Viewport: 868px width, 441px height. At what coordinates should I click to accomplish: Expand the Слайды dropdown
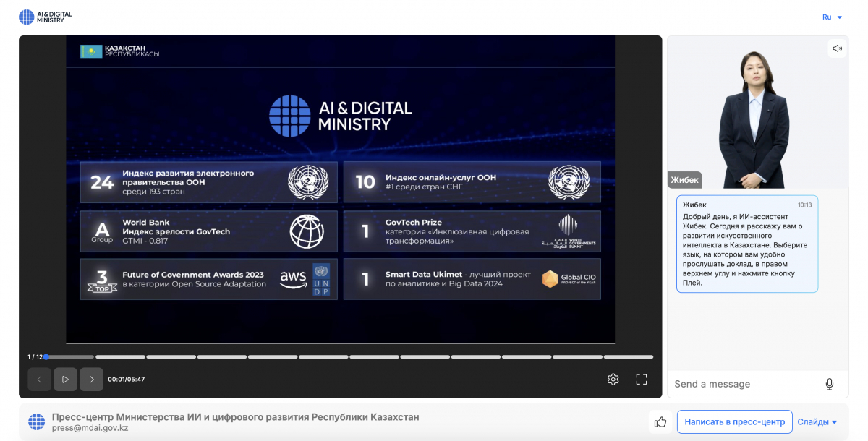[x=817, y=422]
